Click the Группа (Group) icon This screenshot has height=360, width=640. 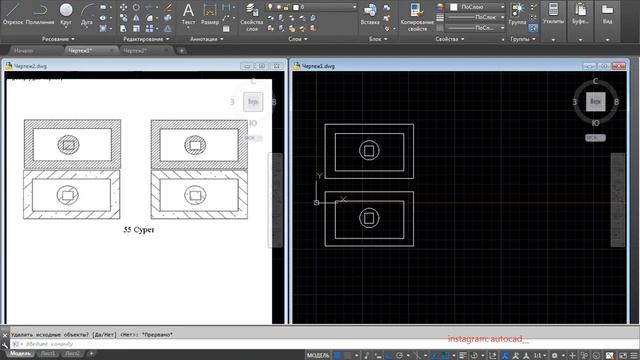tap(518, 14)
